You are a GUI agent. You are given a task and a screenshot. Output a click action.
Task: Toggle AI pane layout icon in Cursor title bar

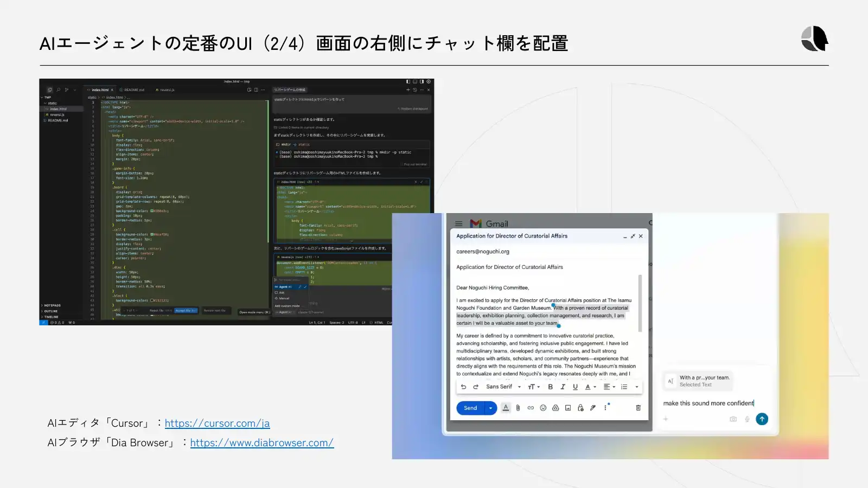422,82
